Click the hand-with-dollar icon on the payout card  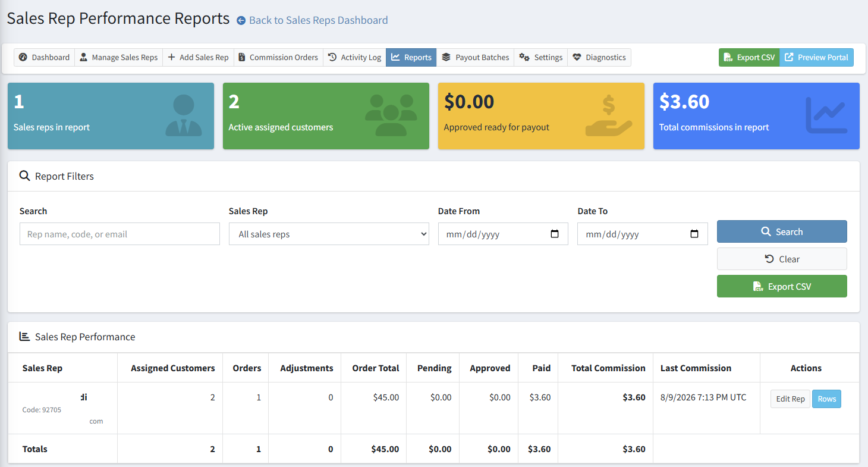pos(608,115)
